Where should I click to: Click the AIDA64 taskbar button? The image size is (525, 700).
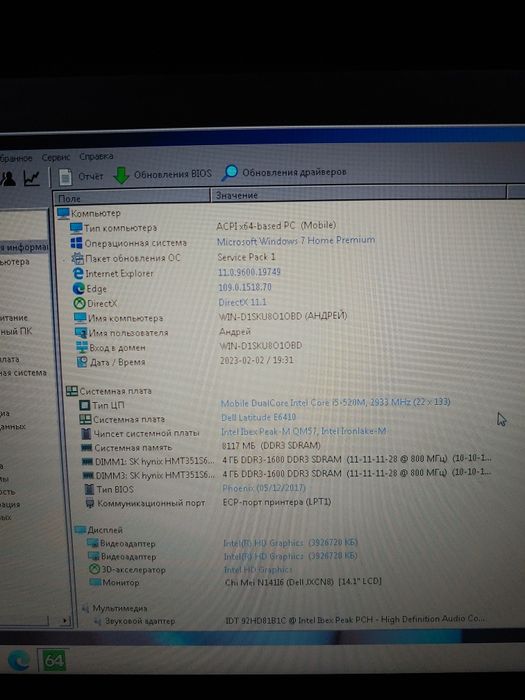click(x=53, y=660)
